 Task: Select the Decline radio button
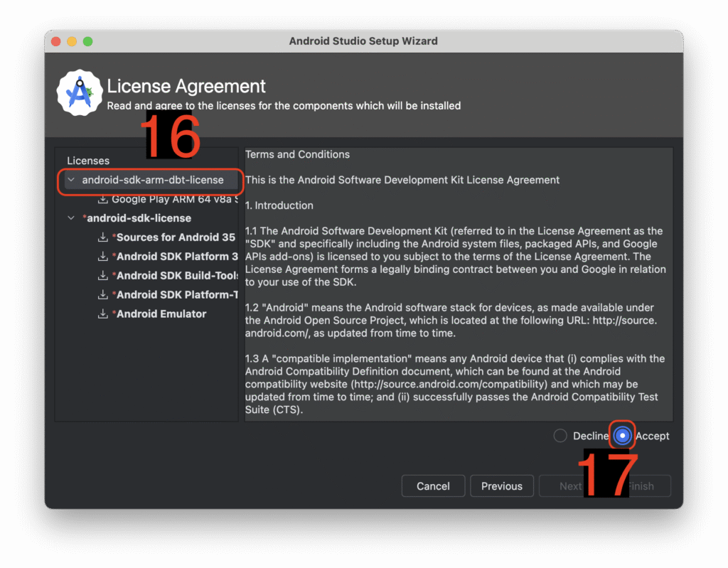point(560,436)
